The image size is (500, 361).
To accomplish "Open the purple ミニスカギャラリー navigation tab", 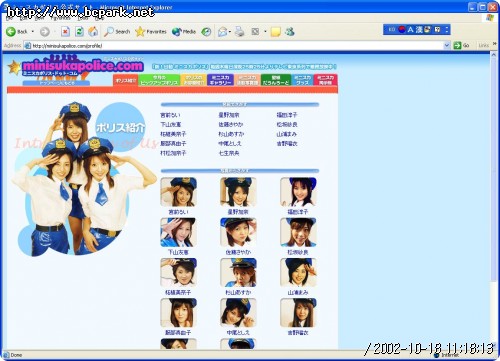I will click(220, 80).
